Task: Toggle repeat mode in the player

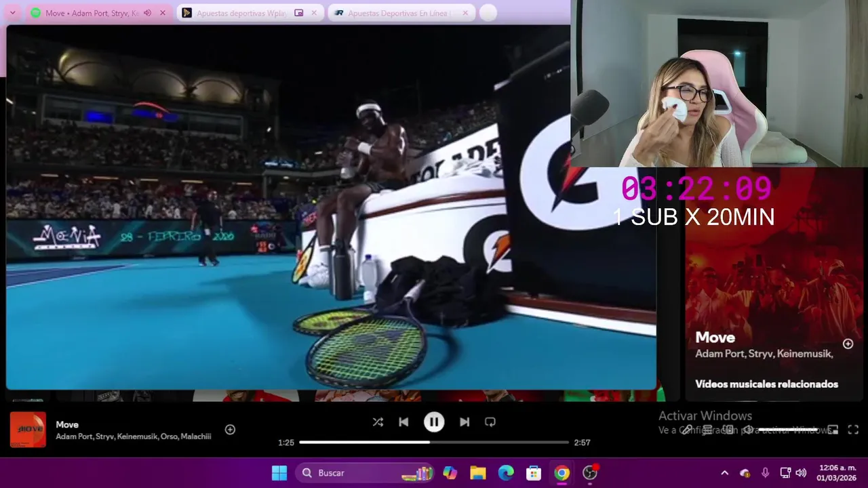Action: 490,422
